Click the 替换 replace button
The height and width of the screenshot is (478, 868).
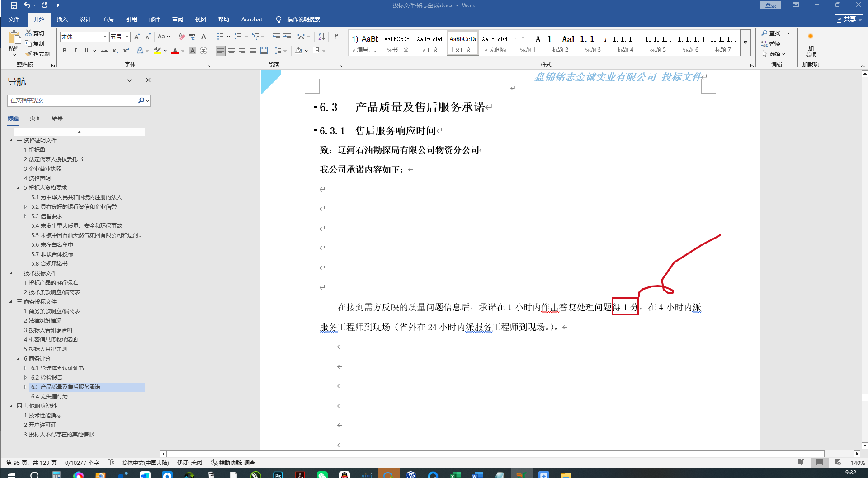point(771,43)
